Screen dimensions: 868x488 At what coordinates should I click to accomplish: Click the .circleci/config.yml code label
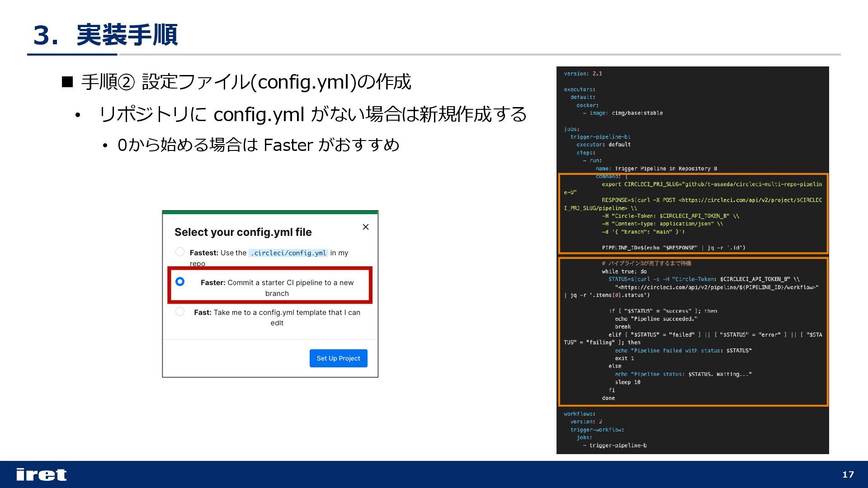288,253
